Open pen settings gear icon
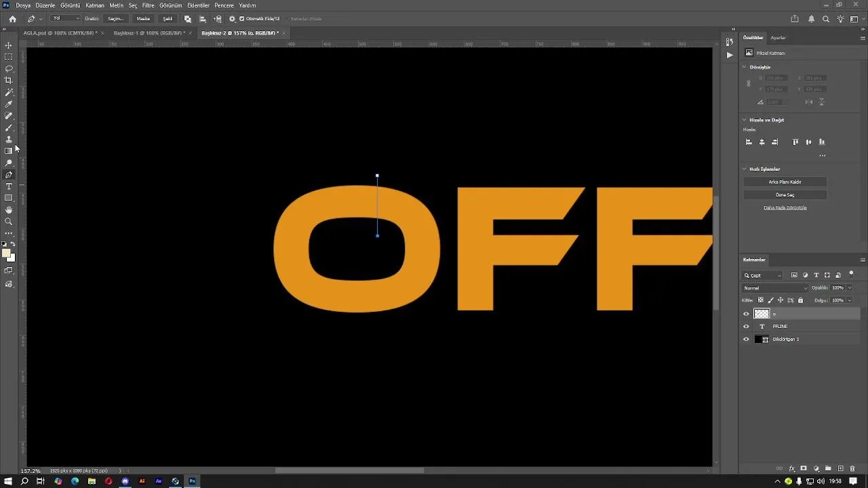The image size is (868, 488). [233, 19]
